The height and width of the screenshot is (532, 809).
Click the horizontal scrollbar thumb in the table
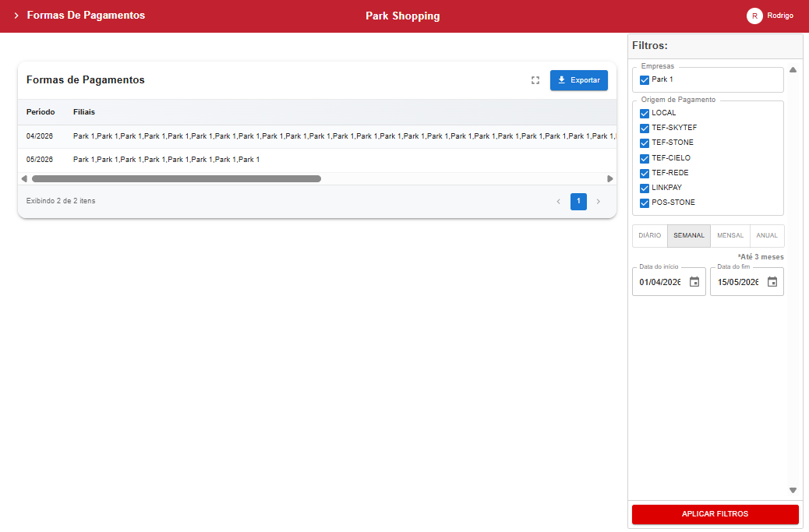pos(176,179)
